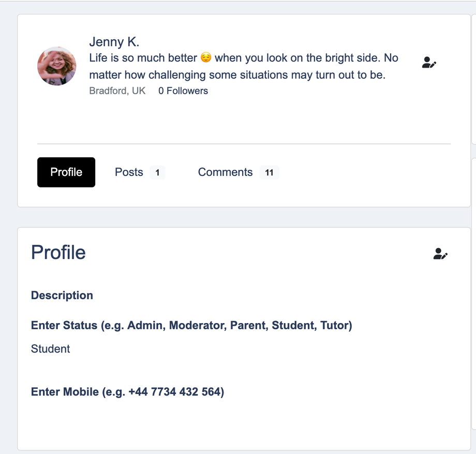Click the "Bradford, UK" location text
This screenshot has height=454, width=476.
click(117, 91)
